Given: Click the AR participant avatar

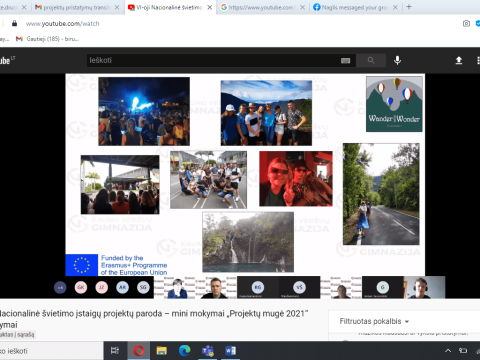Looking at the screenshot, I should (122, 287).
